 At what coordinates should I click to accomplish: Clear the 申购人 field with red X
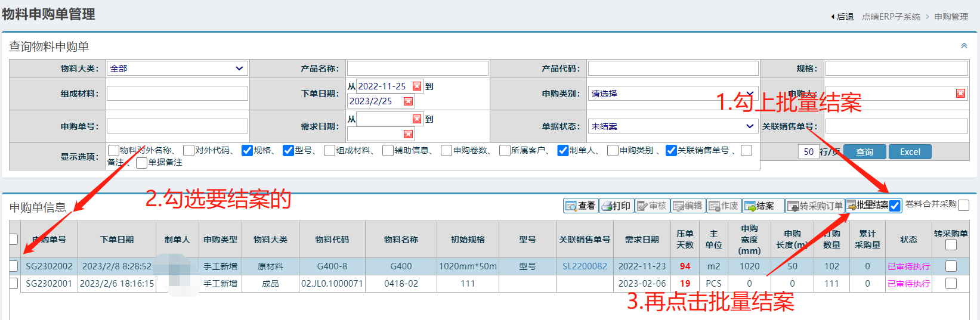[960, 93]
